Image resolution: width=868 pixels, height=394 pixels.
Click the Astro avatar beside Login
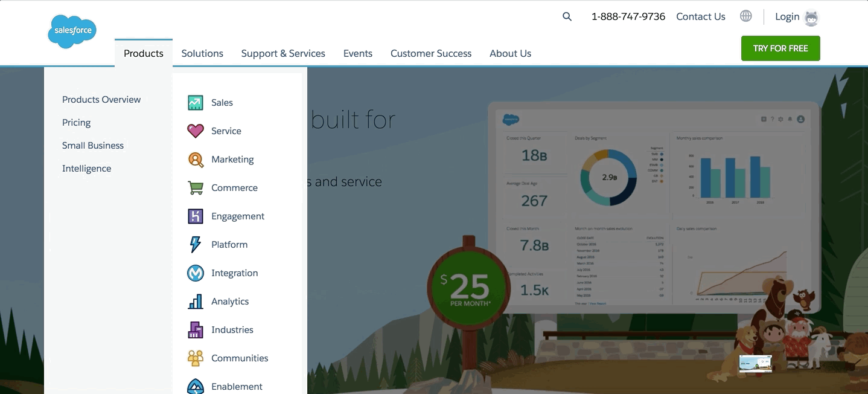click(x=812, y=18)
